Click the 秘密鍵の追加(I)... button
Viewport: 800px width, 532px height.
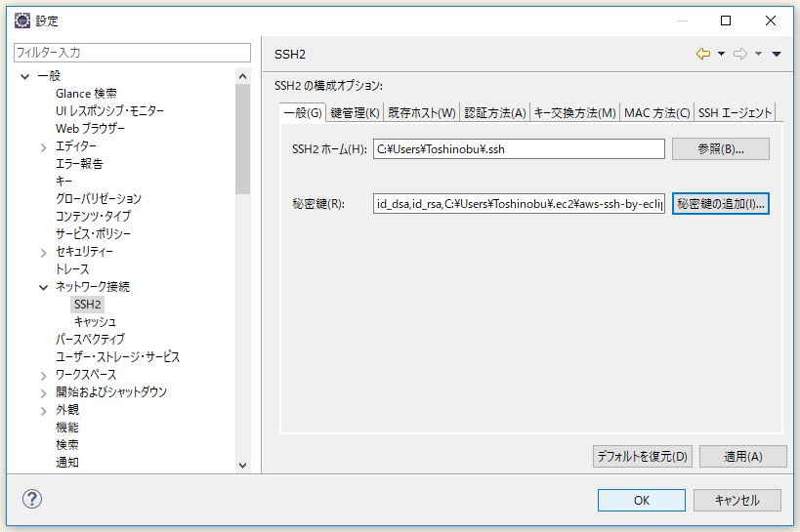pos(721,203)
